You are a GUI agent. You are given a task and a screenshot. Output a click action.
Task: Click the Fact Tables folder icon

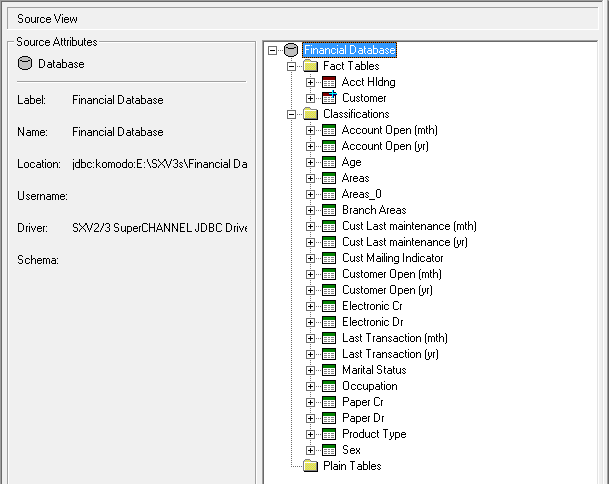click(x=310, y=66)
